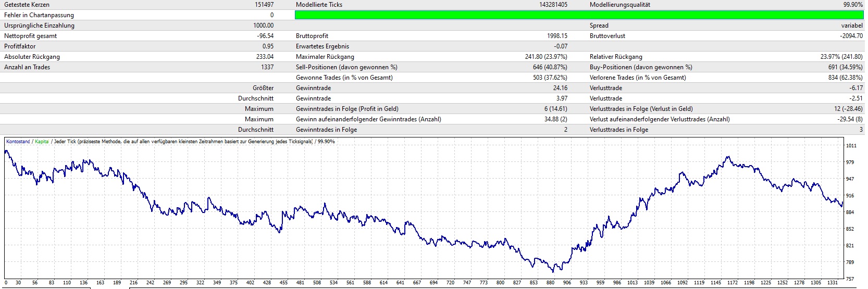
Task: Click the consecutive losses value 12 (-28.46)
Action: [848, 109]
